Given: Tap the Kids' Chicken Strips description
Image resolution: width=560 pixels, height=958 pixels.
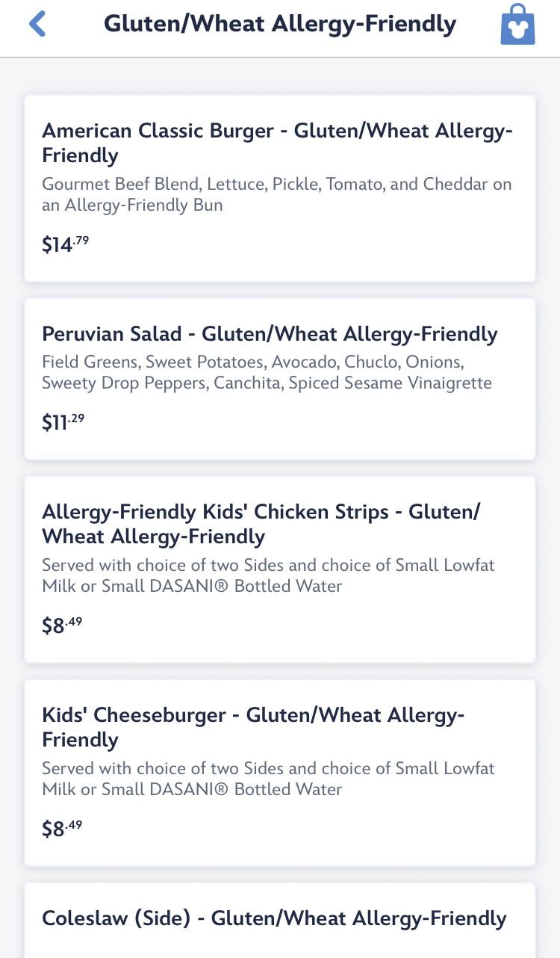Looking at the screenshot, I should (x=268, y=575).
